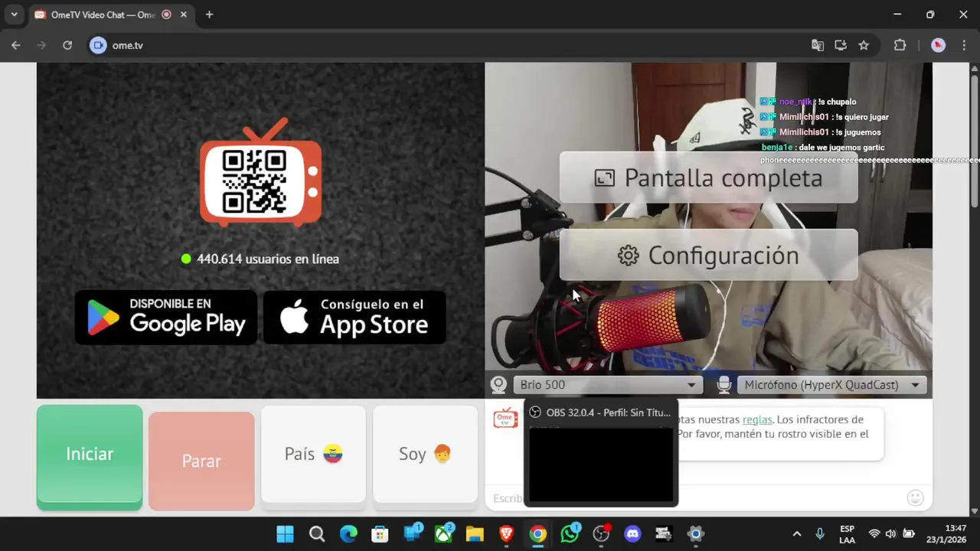Close the OmeTV Video Chat tab
This screenshot has height=551, width=980.
point(183,15)
